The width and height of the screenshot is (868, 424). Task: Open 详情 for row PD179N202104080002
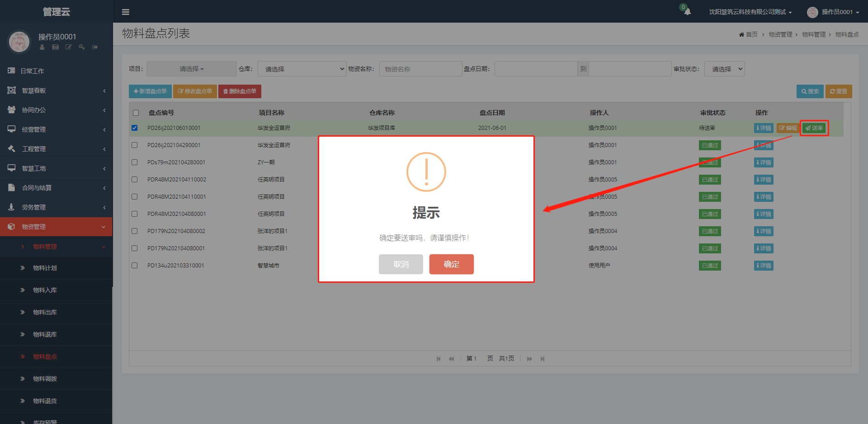click(x=764, y=231)
